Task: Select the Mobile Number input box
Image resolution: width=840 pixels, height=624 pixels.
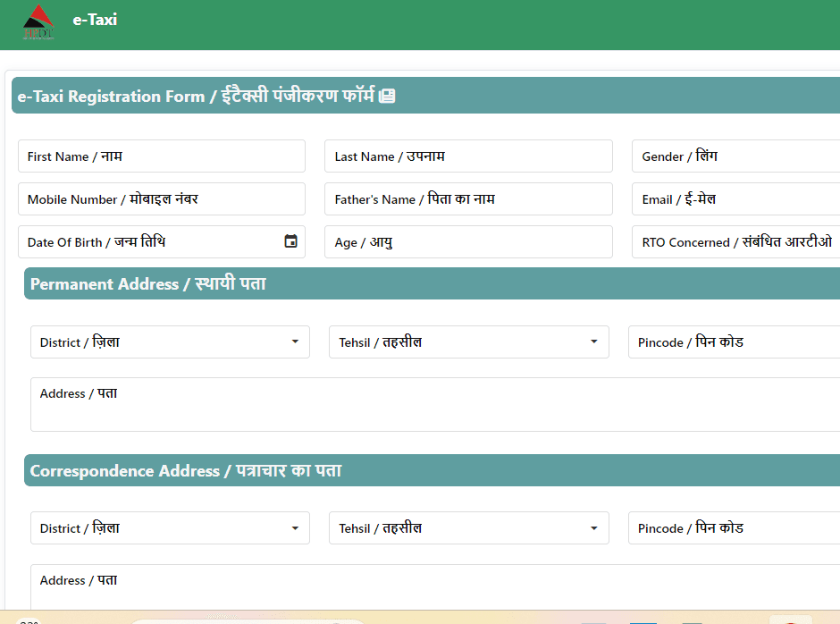Action: [161, 199]
